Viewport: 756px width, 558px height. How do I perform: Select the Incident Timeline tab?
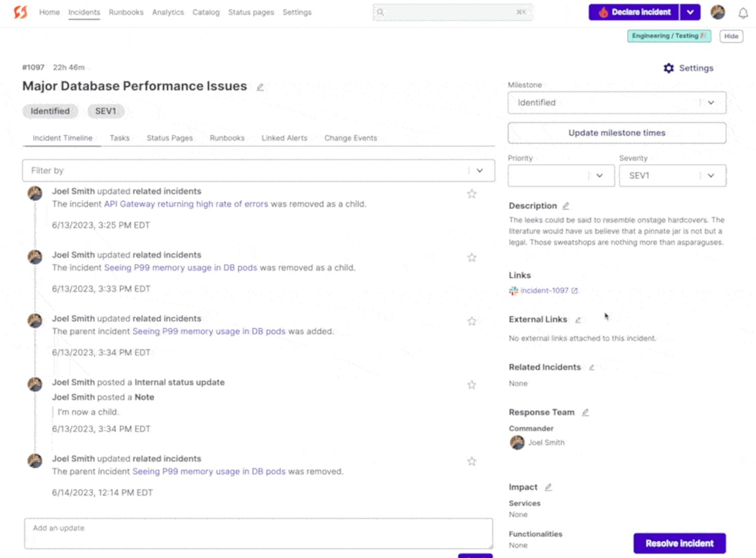tap(63, 138)
